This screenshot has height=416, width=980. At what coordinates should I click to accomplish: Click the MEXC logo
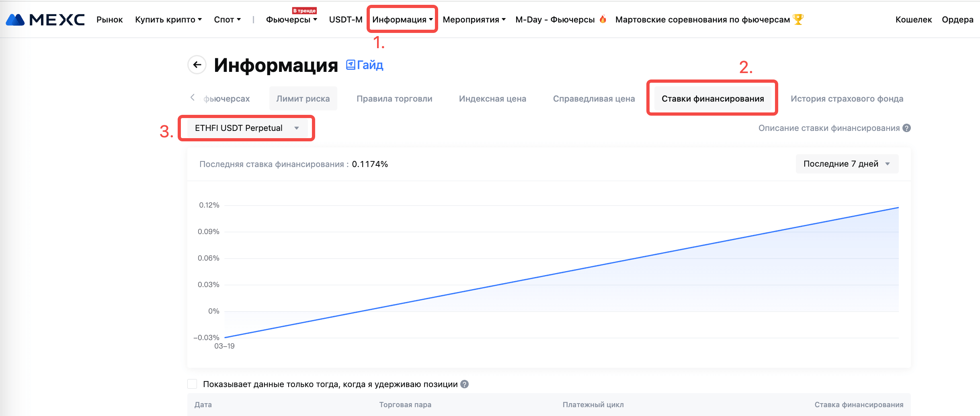[45, 20]
